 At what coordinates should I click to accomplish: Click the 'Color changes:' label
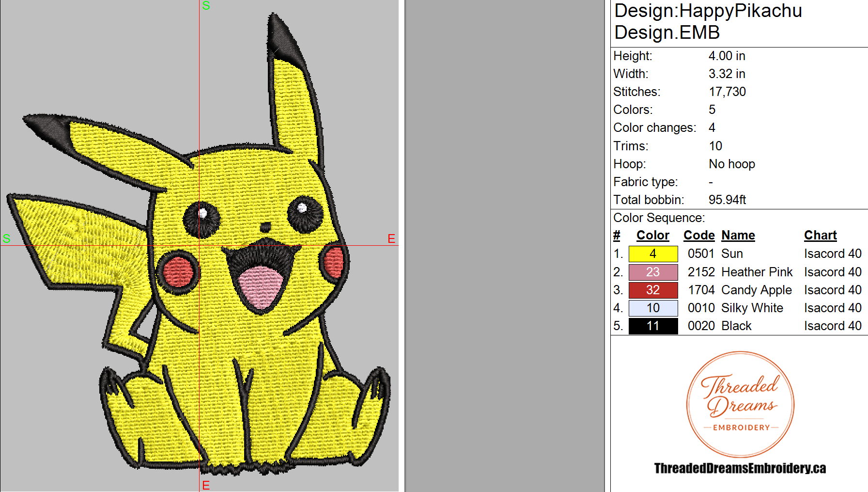(x=654, y=127)
